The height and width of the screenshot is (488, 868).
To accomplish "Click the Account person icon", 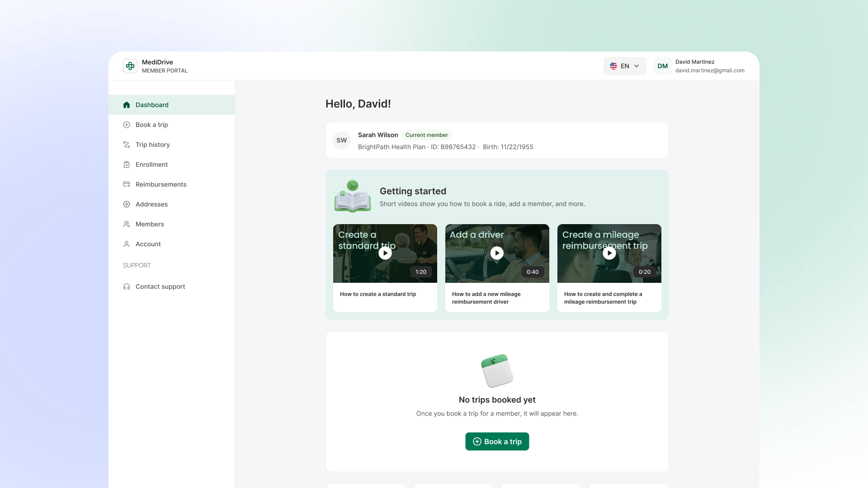I will [127, 244].
